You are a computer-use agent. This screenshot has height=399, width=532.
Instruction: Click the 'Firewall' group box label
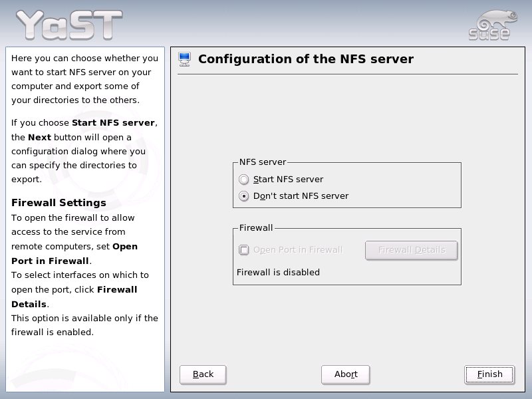[256, 227]
